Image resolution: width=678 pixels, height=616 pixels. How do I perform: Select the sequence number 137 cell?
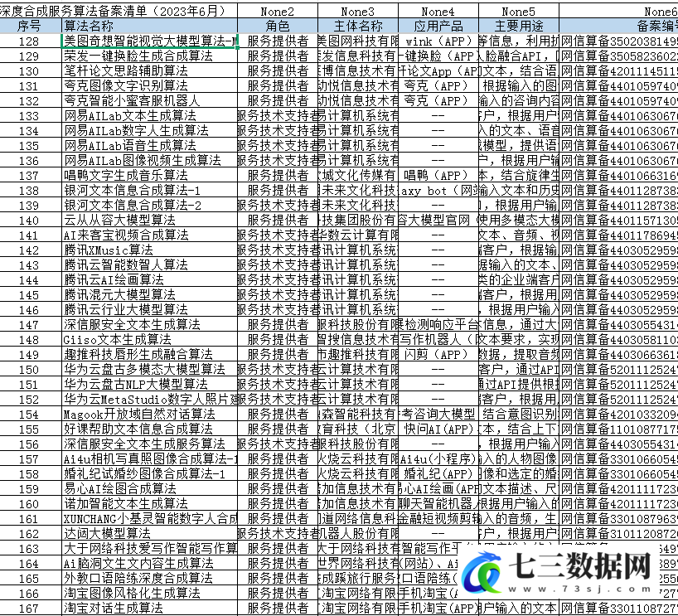click(x=31, y=176)
